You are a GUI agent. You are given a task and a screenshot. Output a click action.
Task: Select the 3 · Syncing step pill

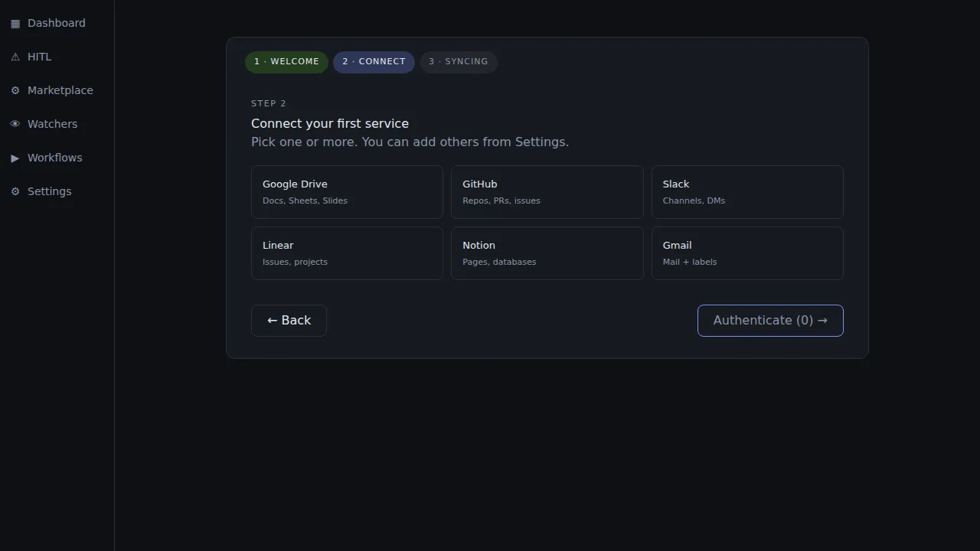pos(458,62)
